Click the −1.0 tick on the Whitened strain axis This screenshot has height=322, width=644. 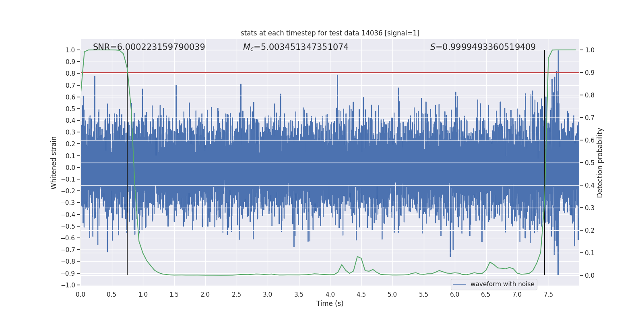[x=68, y=285]
